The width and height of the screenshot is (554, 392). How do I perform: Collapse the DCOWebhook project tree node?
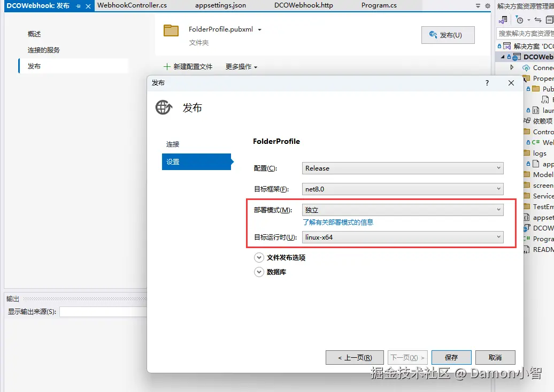503,57
